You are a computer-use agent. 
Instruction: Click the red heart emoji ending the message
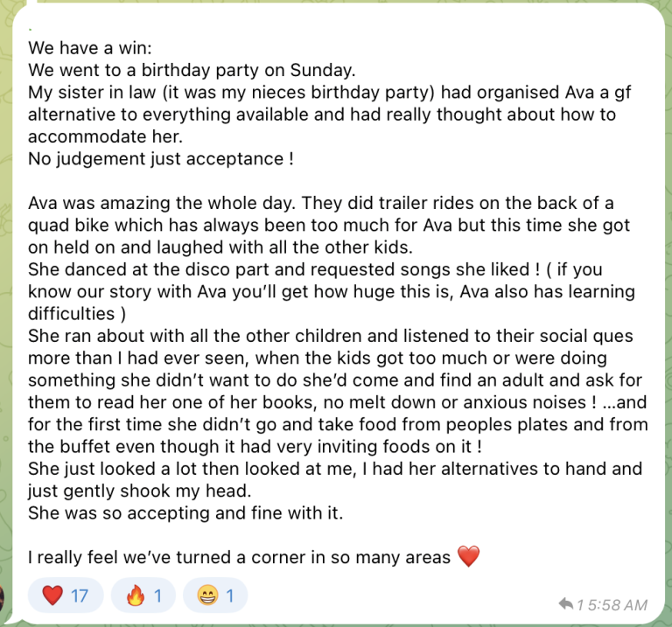[x=468, y=556]
